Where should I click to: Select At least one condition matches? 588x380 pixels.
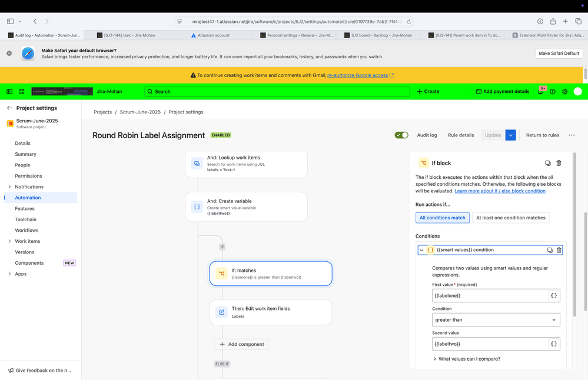point(511,218)
